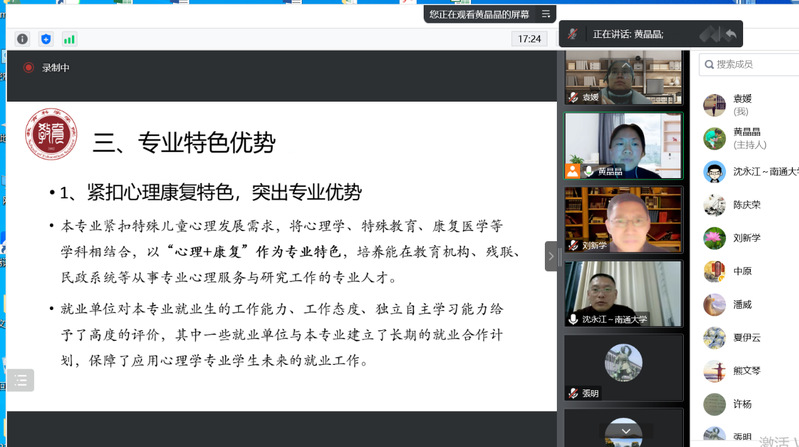Collapse the video panel with the arrow handle
The height and width of the screenshot is (447, 799).
tap(550, 256)
